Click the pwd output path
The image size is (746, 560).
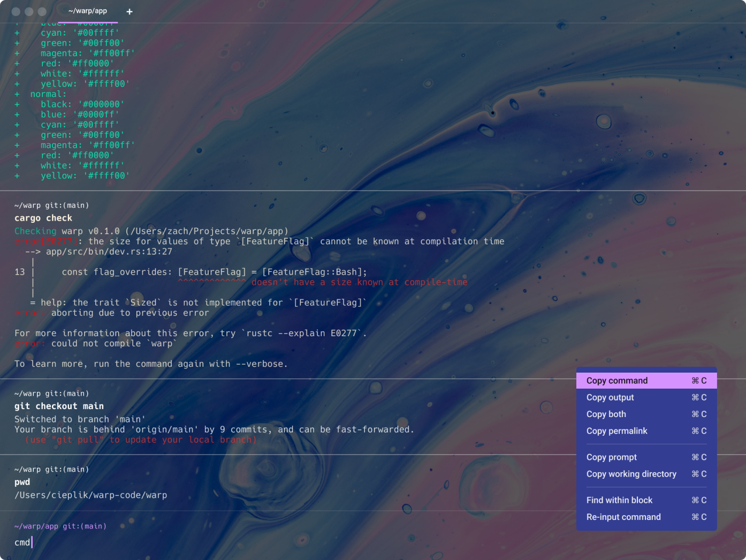point(90,495)
